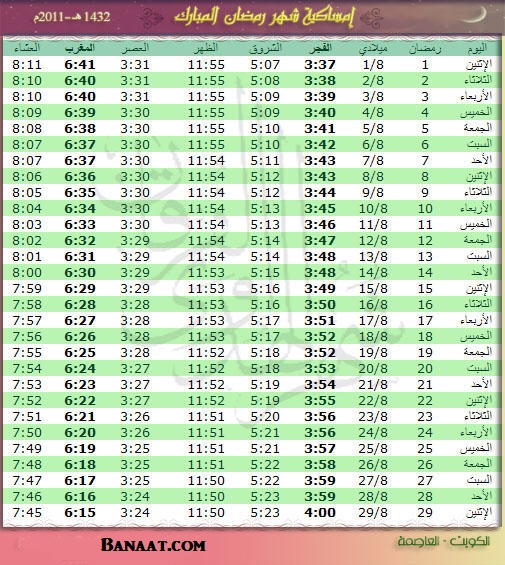Select Fajr time 3:37 for day 1
505x565 pixels.
[x=320, y=65]
